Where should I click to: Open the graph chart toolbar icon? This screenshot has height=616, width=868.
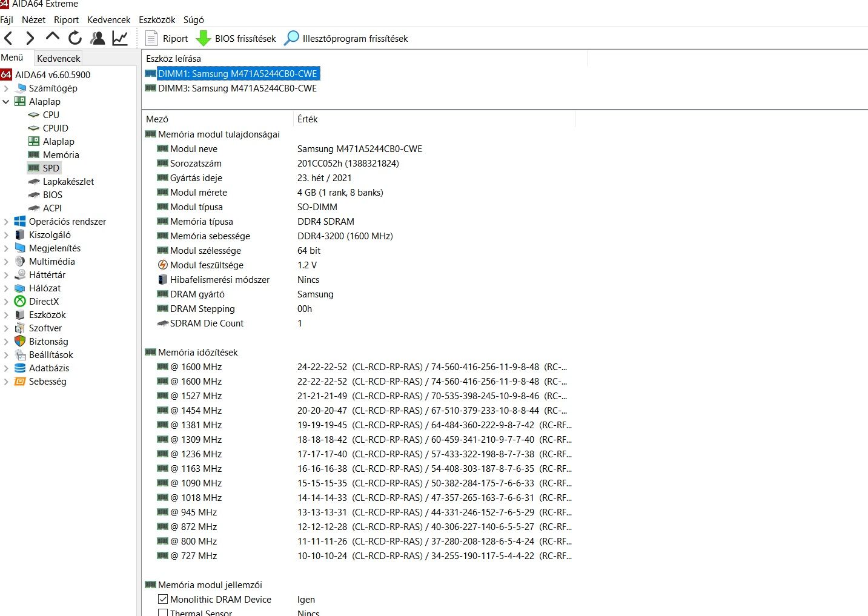click(120, 38)
